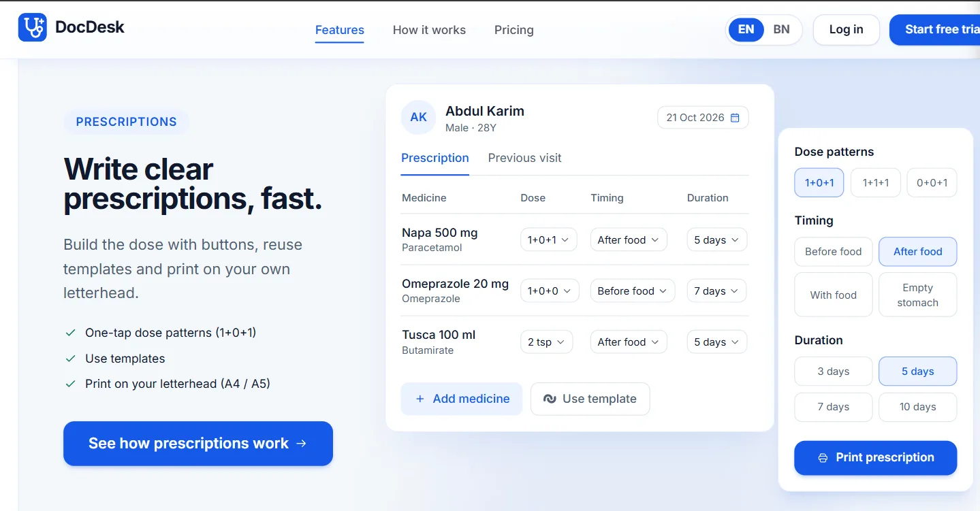Click the printer icon on Print prescription

coord(823,458)
